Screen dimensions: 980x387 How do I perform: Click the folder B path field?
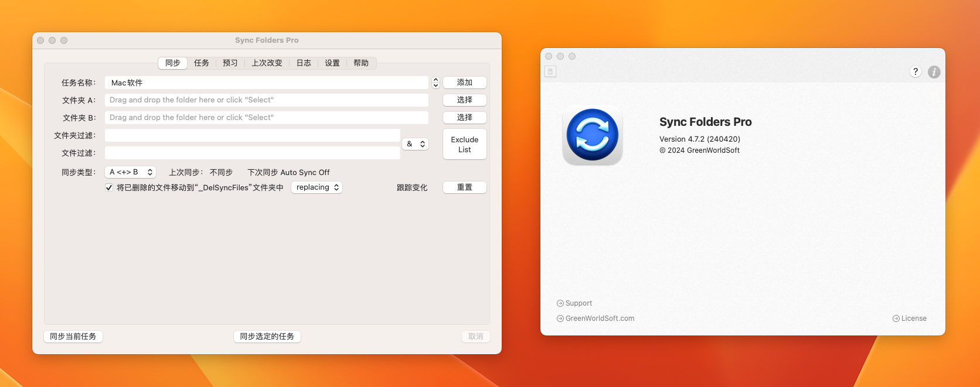(x=267, y=118)
